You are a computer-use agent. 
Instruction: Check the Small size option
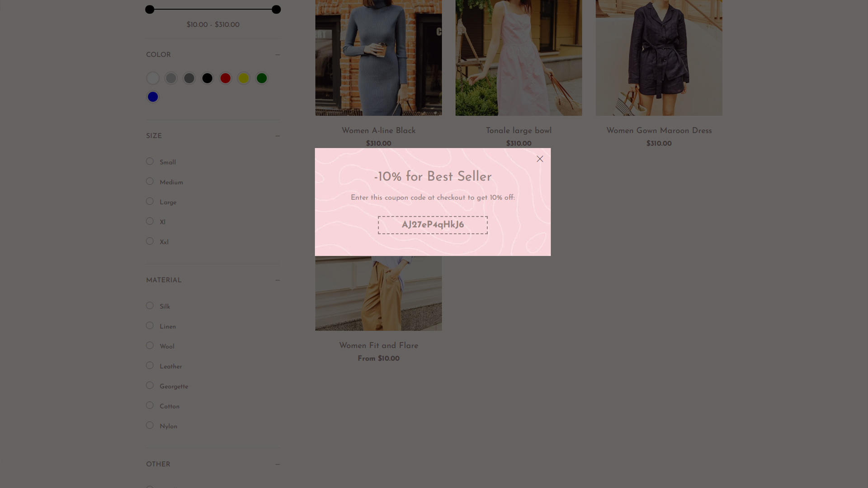point(150,161)
